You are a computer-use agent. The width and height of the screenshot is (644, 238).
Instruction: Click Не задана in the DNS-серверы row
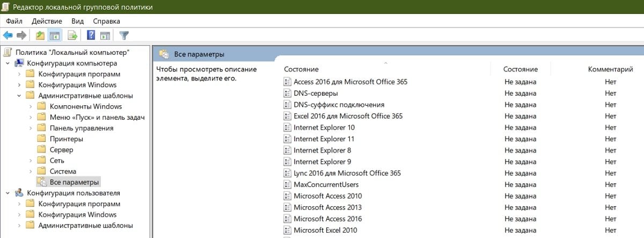[x=520, y=93]
